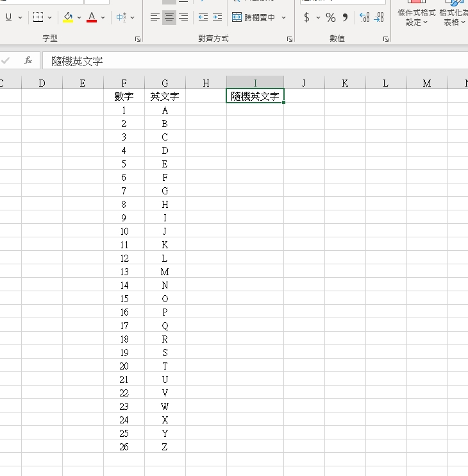Select cell containing letter J
The image size is (468, 476).
coord(165,232)
